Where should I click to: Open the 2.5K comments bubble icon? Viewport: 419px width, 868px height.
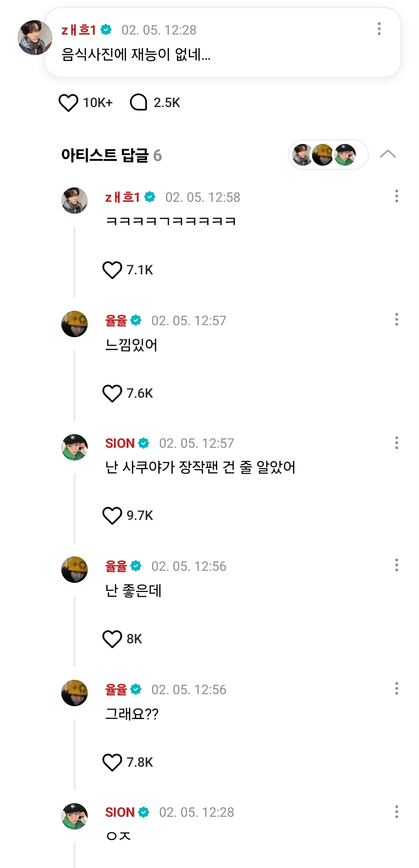point(139,103)
